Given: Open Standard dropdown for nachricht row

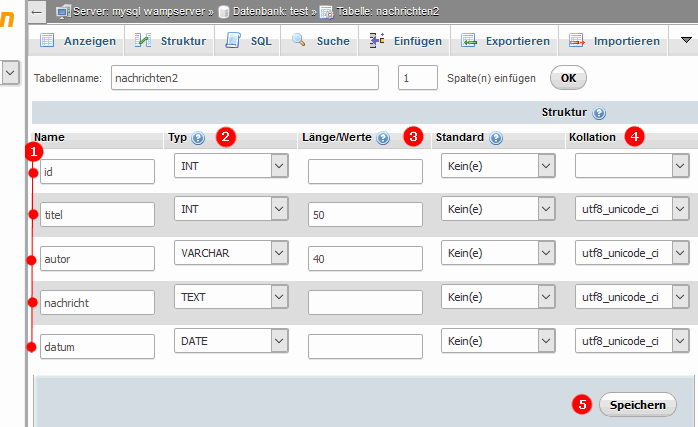Looking at the screenshot, I should coord(498,297).
